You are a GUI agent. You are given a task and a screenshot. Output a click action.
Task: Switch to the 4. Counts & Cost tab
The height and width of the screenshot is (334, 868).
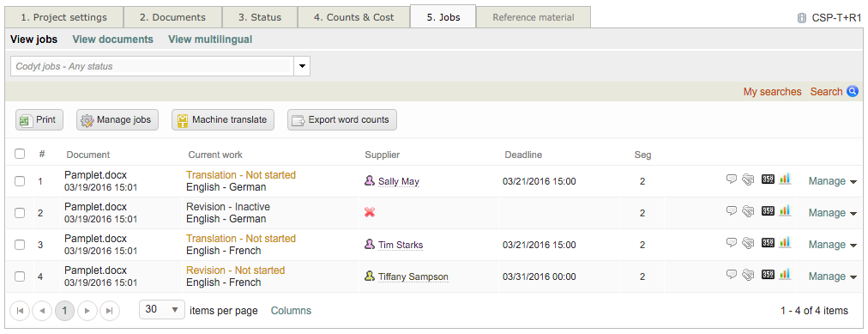353,17
